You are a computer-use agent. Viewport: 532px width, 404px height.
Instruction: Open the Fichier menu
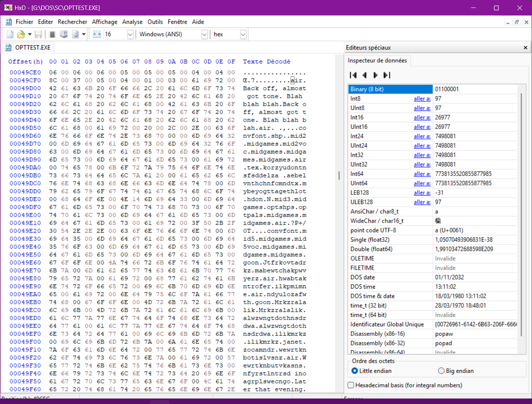pyautogui.click(x=25, y=22)
